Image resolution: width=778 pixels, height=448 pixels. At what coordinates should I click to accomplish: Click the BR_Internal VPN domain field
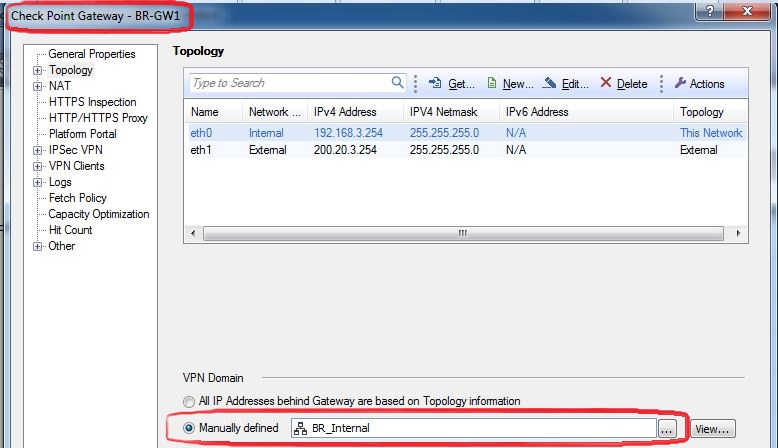click(x=474, y=428)
